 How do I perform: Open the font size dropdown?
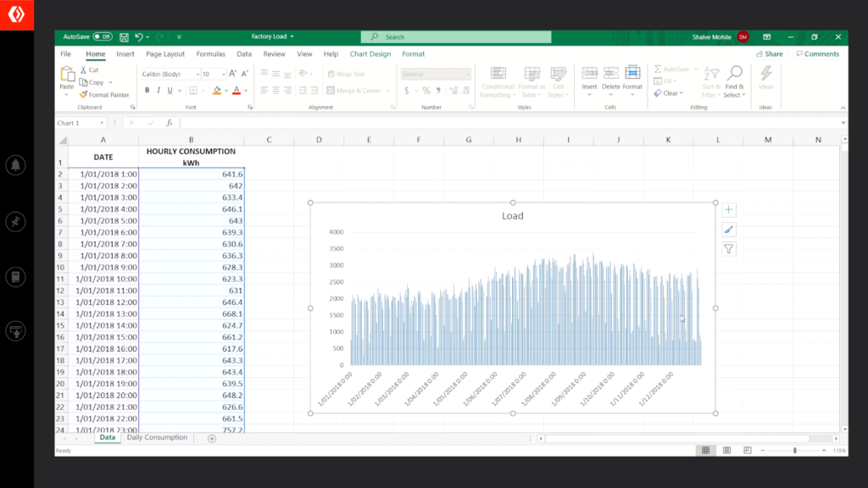coord(222,75)
